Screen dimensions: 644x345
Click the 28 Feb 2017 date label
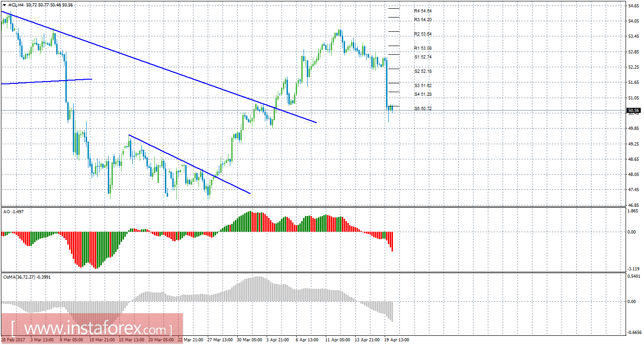(x=12, y=340)
